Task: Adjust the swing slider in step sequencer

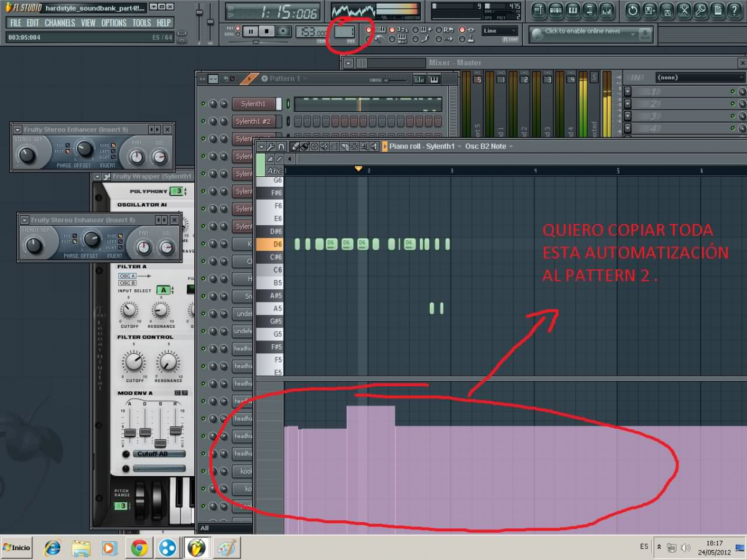Action: point(394,80)
